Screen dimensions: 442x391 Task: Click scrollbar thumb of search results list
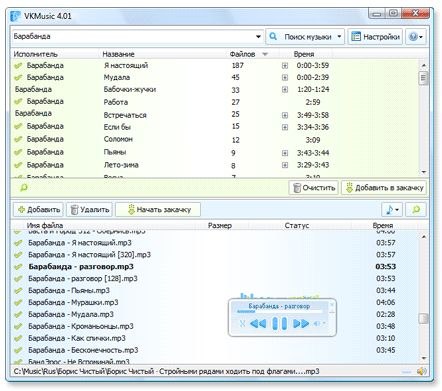point(423,78)
